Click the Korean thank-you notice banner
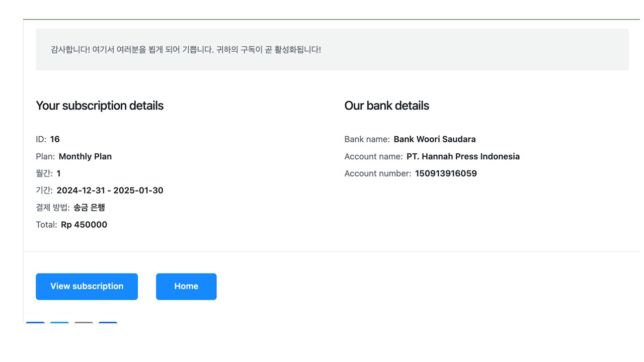The image size is (644, 362). (x=332, y=50)
